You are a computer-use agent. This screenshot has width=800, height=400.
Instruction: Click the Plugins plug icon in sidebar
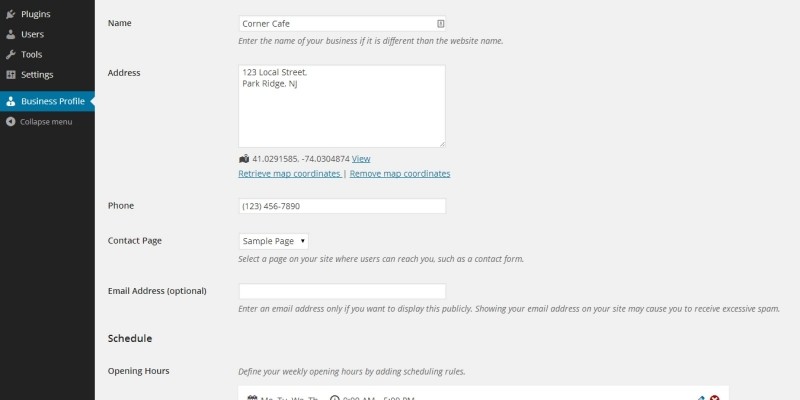click(x=10, y=14)
